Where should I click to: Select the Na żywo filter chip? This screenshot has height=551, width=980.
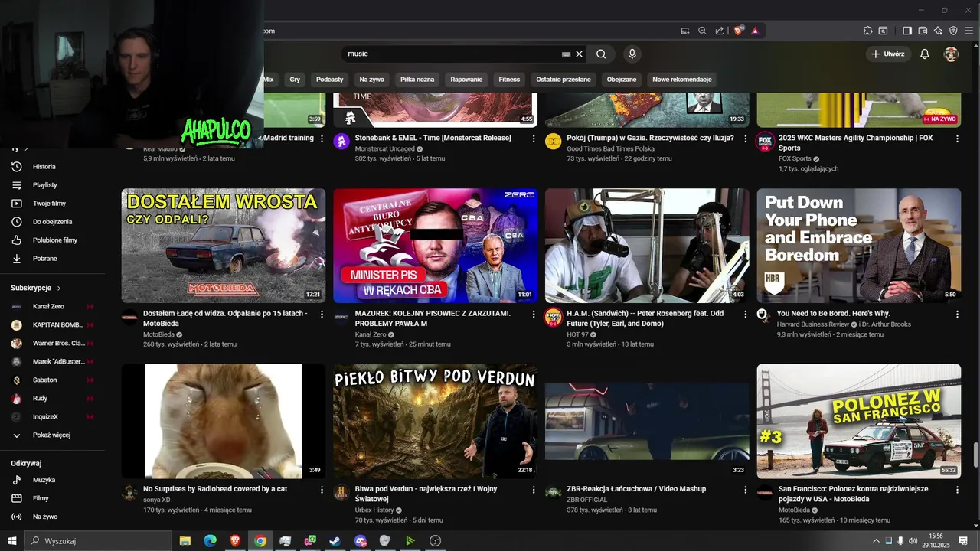372,80
